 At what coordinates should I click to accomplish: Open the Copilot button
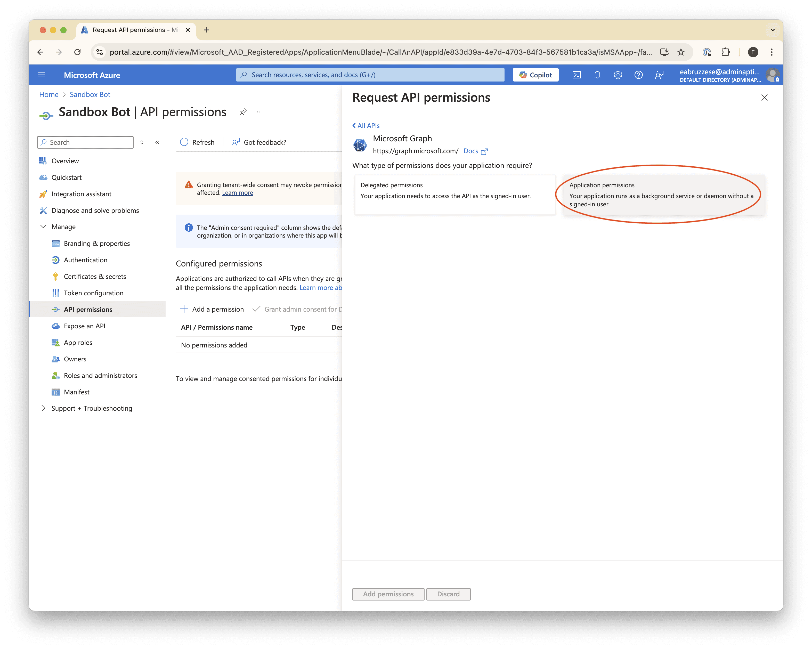[535, 75]
